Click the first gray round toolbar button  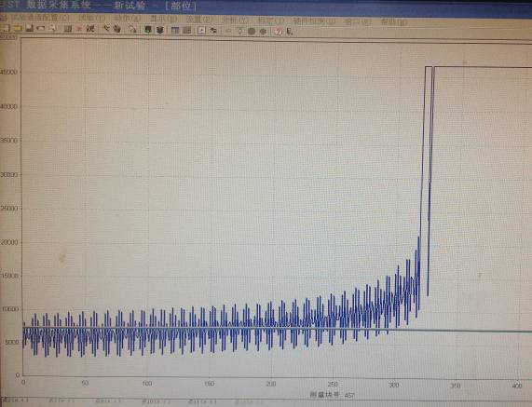coord(252,32)
